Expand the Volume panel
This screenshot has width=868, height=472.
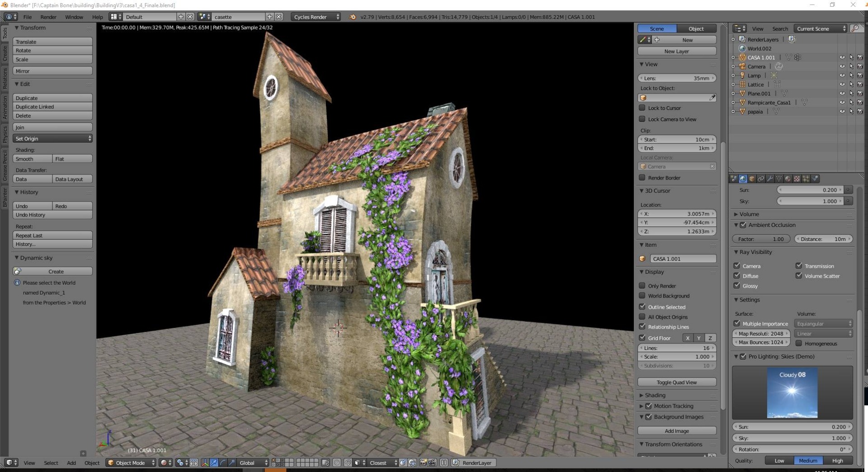(x=736, y=214)
